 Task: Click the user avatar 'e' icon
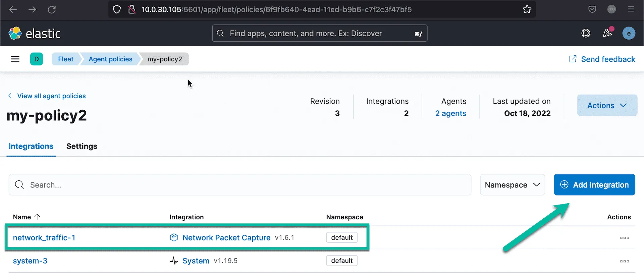tap(629, 33)
